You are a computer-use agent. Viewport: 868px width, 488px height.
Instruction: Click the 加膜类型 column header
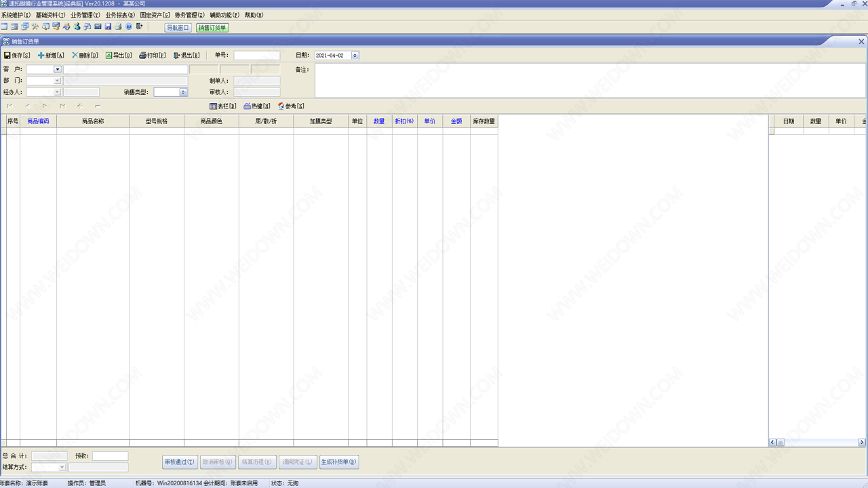pos(321,121)
